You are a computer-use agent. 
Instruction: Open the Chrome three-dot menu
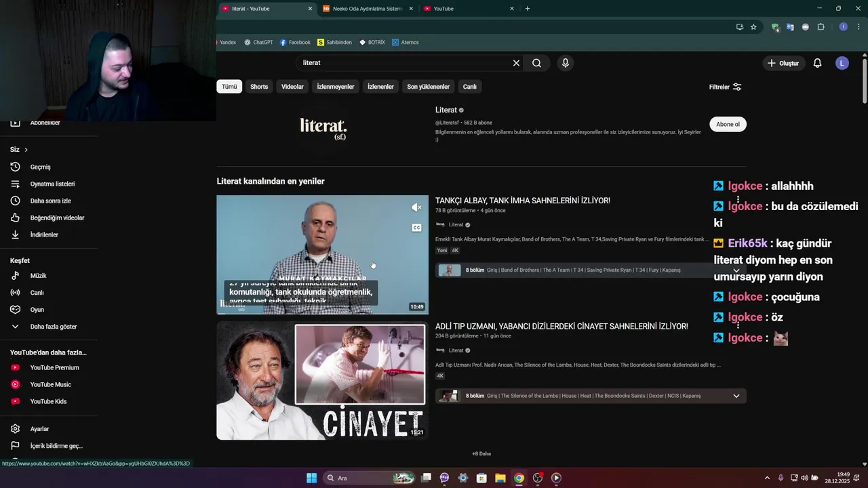click(x=859, y=27)
